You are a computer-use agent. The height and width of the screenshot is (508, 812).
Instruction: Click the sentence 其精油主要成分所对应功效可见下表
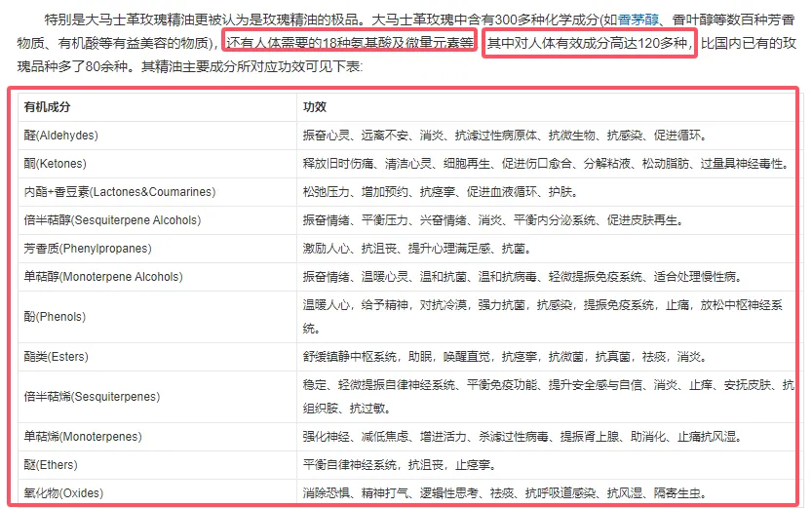click(251, 66)
